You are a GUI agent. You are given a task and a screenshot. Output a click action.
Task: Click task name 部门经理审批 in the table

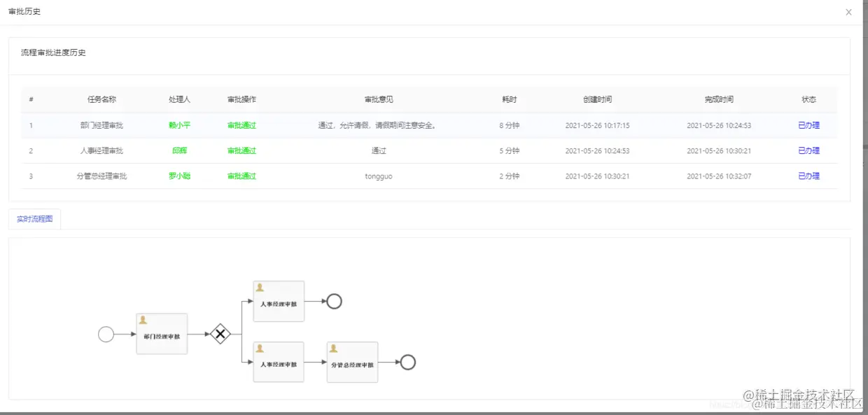pyautogui.click(x=101, y=125)
